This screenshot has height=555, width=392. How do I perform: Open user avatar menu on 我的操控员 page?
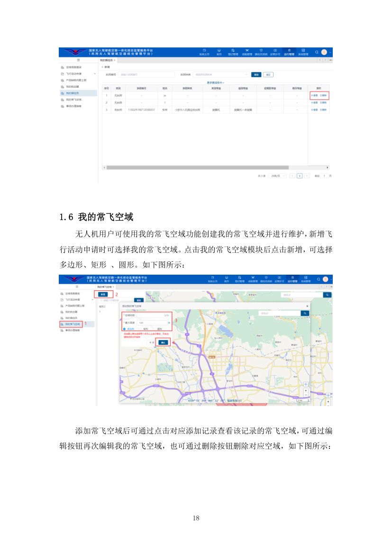tap(324, 52)
